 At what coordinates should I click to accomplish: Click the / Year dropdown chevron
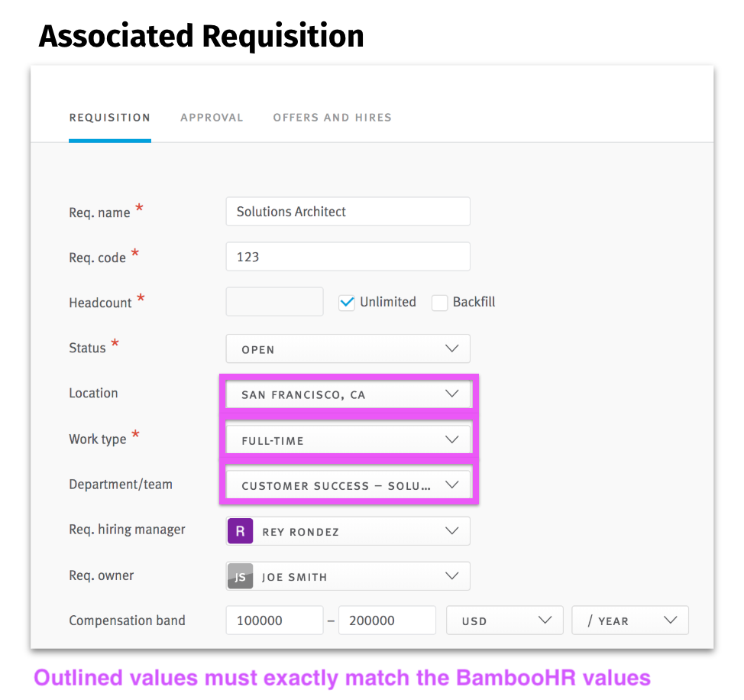coord(671,620)
